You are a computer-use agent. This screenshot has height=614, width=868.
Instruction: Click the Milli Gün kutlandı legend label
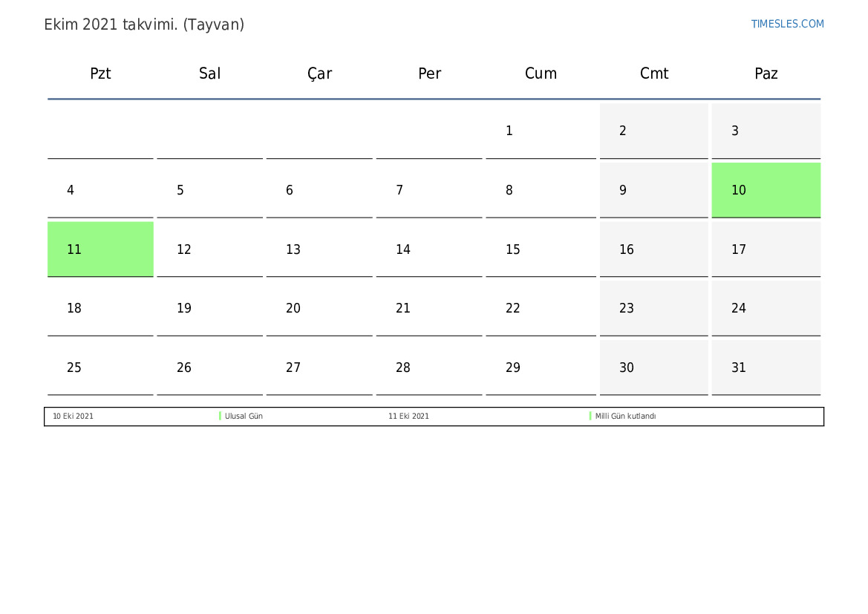coord(625,417)
